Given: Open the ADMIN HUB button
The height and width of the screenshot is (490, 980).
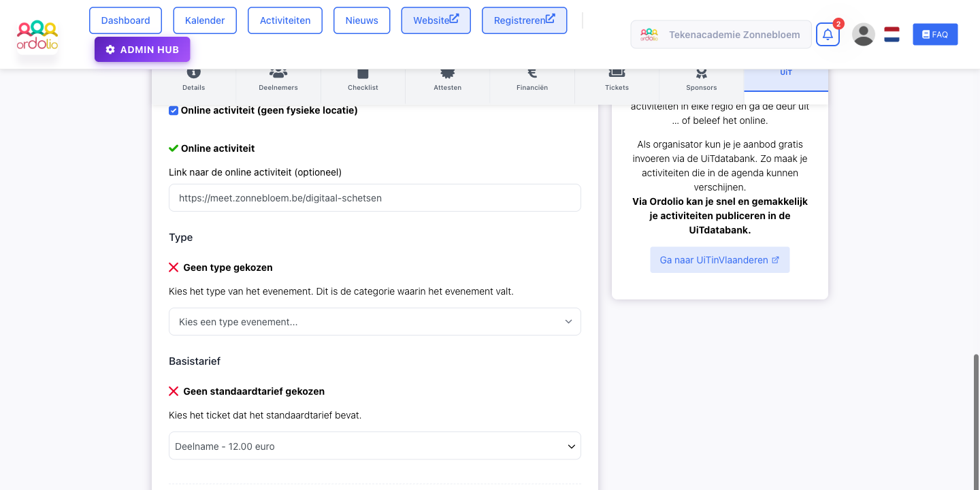Looking at the screenshot, I should [142, 50].
